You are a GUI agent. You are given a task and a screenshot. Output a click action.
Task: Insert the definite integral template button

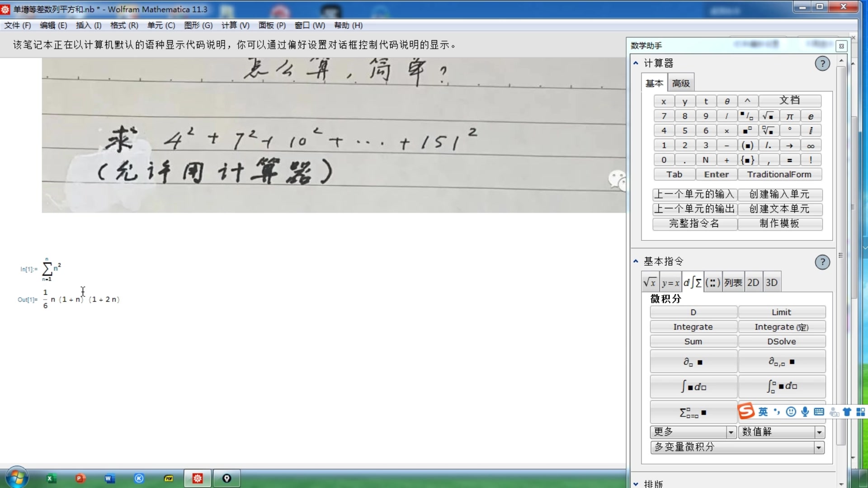(782, 387)
